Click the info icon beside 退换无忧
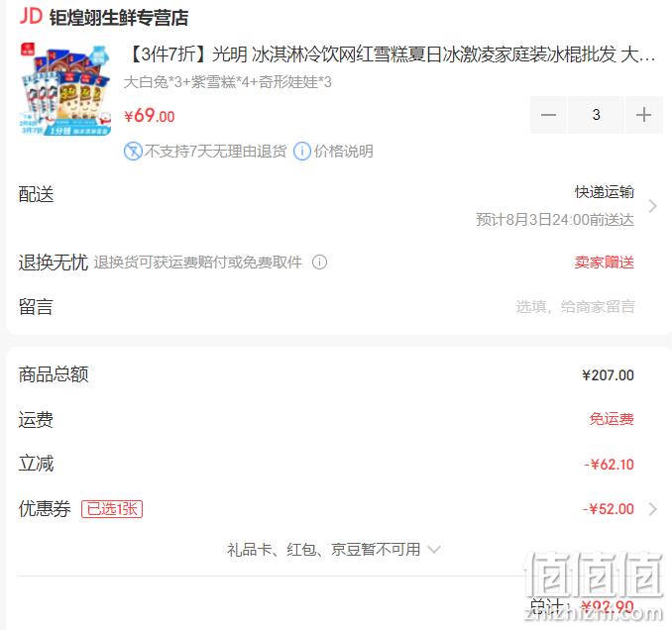The width and height of the screenshot is (672, 630). coord(319,262)
